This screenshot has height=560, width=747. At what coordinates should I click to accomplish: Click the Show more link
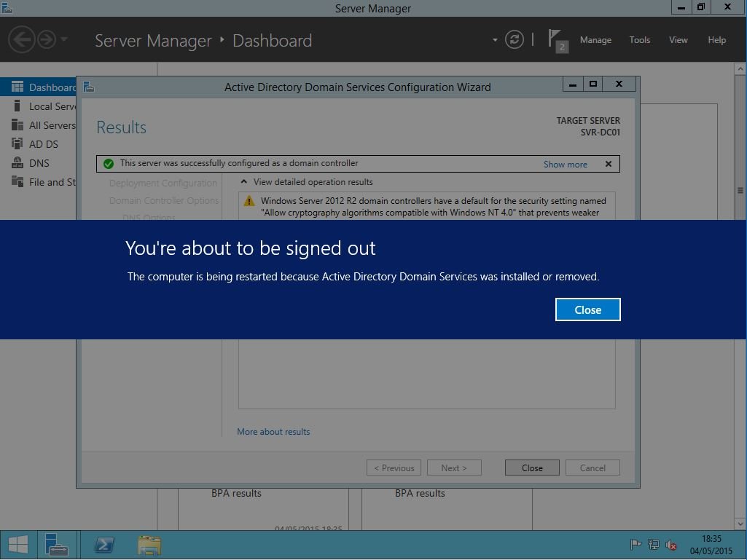565,165
